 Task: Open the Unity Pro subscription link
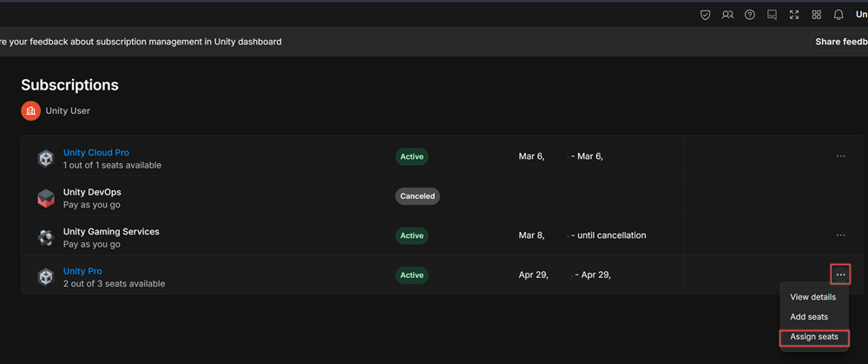[x=82, y=271]
